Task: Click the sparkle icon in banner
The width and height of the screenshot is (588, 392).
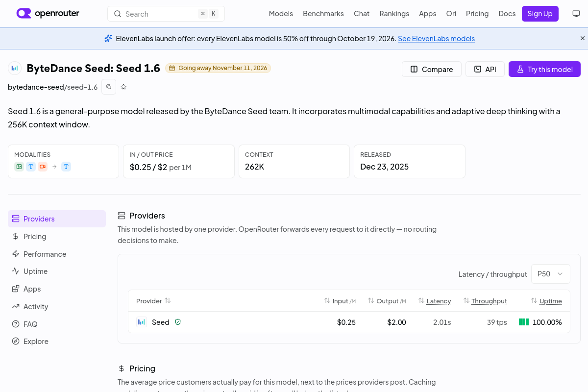Action: (x=108, y=38)
